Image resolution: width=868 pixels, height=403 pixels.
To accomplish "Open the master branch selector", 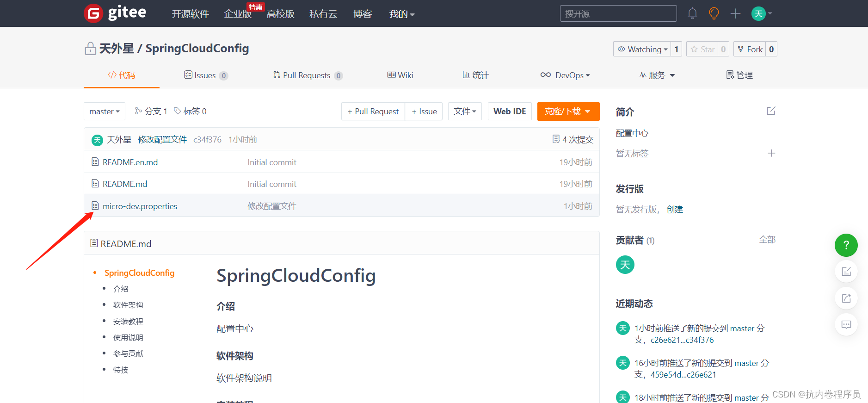I will click(105, 112).
